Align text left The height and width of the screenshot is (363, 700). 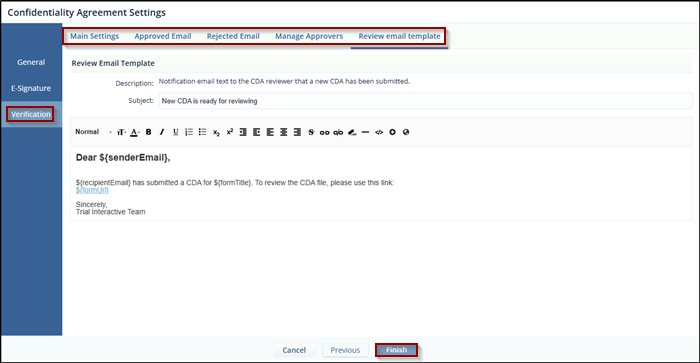[x=270, y=132]
